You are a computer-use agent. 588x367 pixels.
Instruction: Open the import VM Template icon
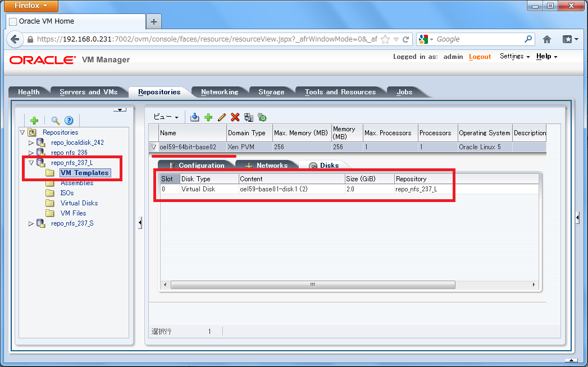click(195, 117)
